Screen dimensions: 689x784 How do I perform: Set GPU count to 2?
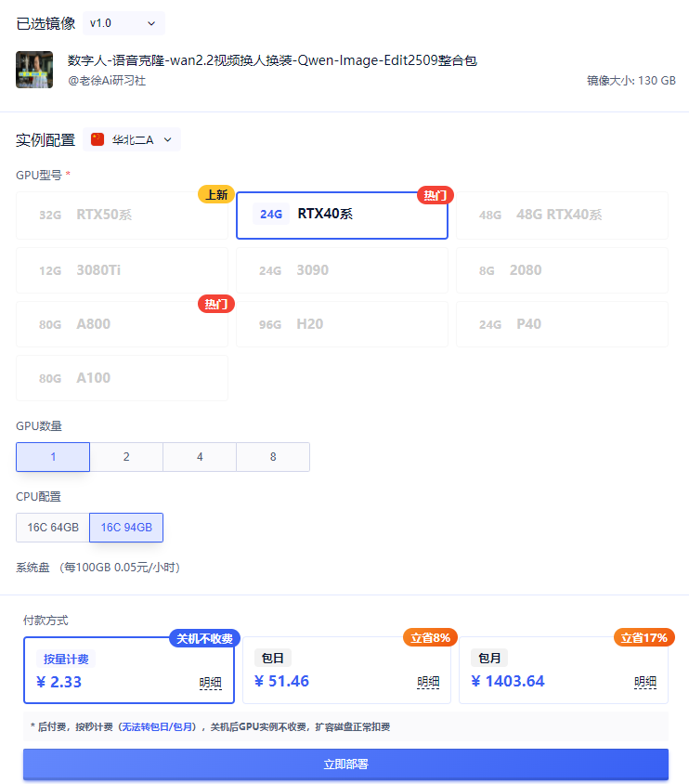pos(126,457)
